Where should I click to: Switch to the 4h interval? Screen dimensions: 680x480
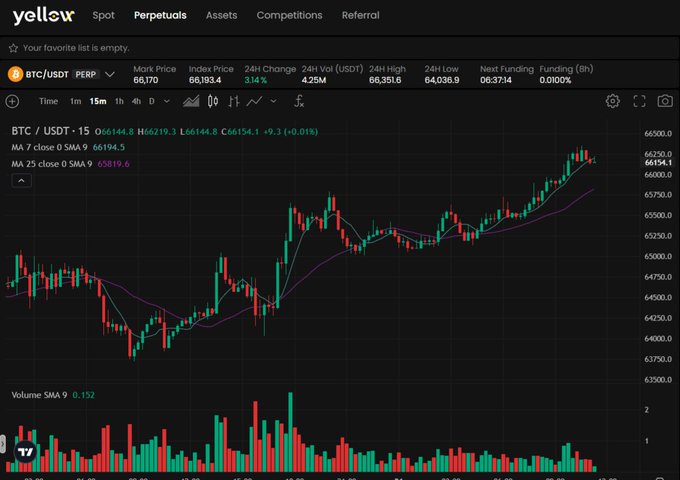point(136,101)
